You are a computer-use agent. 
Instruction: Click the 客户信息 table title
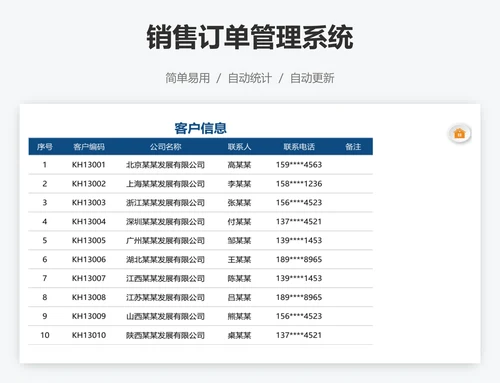201,128
